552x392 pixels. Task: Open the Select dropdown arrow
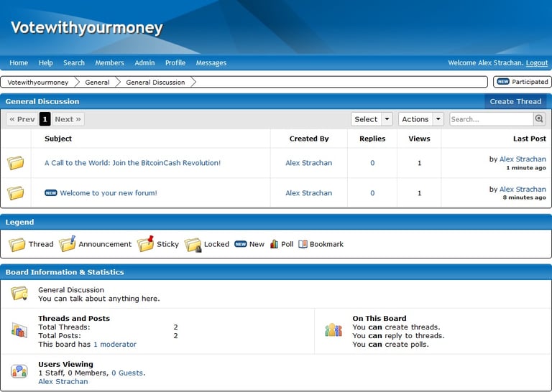point(387,119)
